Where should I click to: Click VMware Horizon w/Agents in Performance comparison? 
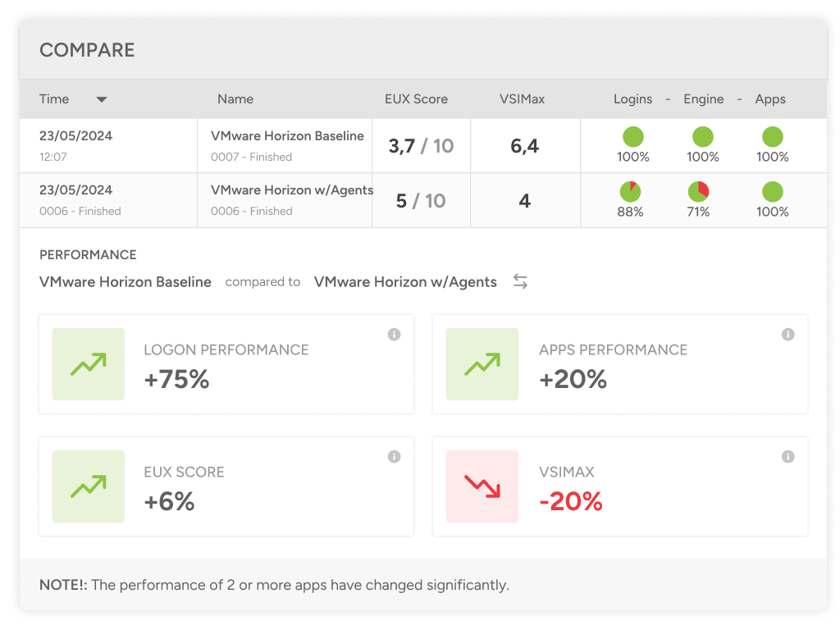405,282
